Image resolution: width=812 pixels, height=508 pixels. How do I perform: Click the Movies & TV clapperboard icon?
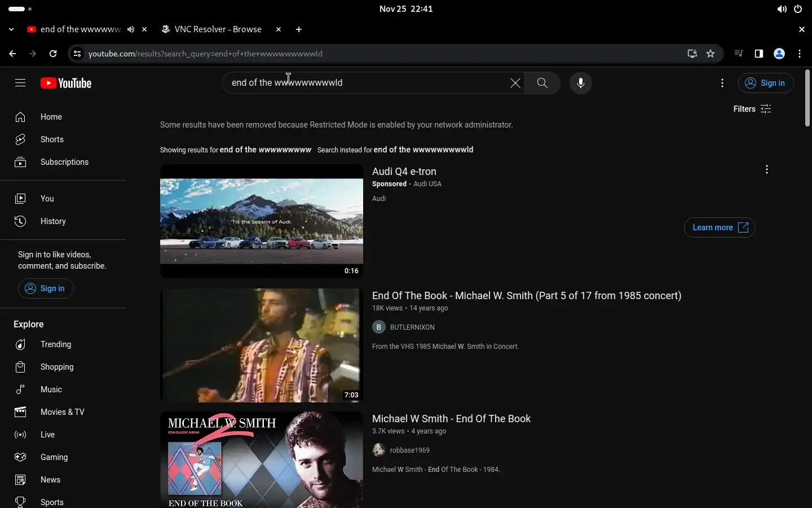(20, 412)
